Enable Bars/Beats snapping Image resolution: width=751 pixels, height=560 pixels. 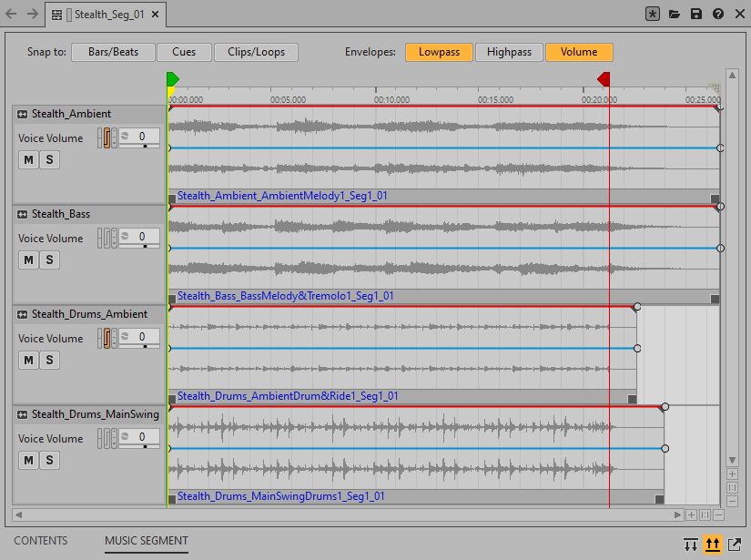click(x=113, y=52)
